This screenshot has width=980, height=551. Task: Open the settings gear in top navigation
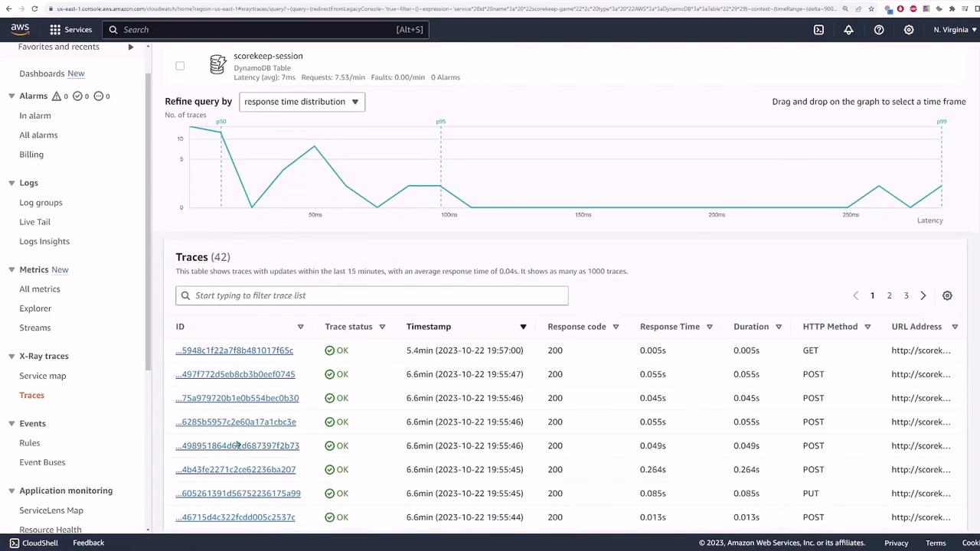point(909,29)
